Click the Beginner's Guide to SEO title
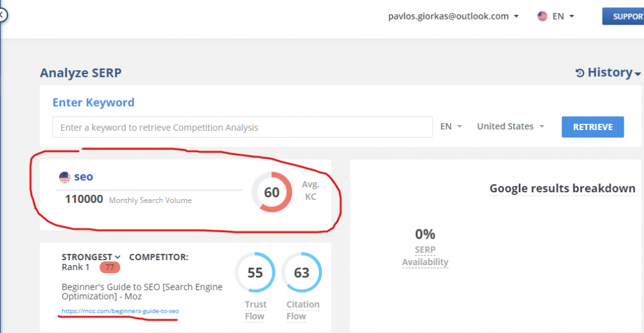The height and width of the screenshot is (333, 644). coord(142,291)
